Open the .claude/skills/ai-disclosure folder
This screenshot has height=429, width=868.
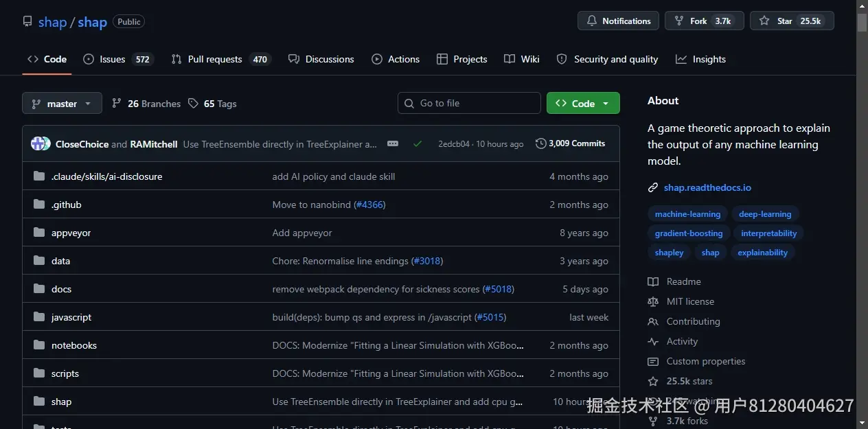coord(106,176)
